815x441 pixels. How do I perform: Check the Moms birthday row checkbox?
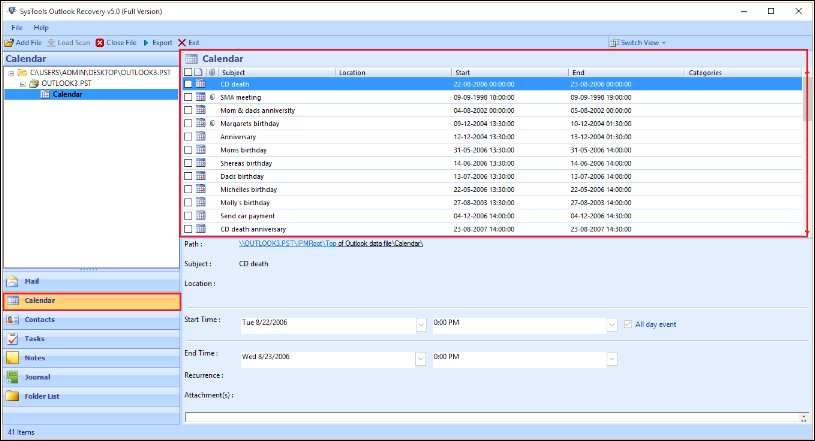pos(188,150)
